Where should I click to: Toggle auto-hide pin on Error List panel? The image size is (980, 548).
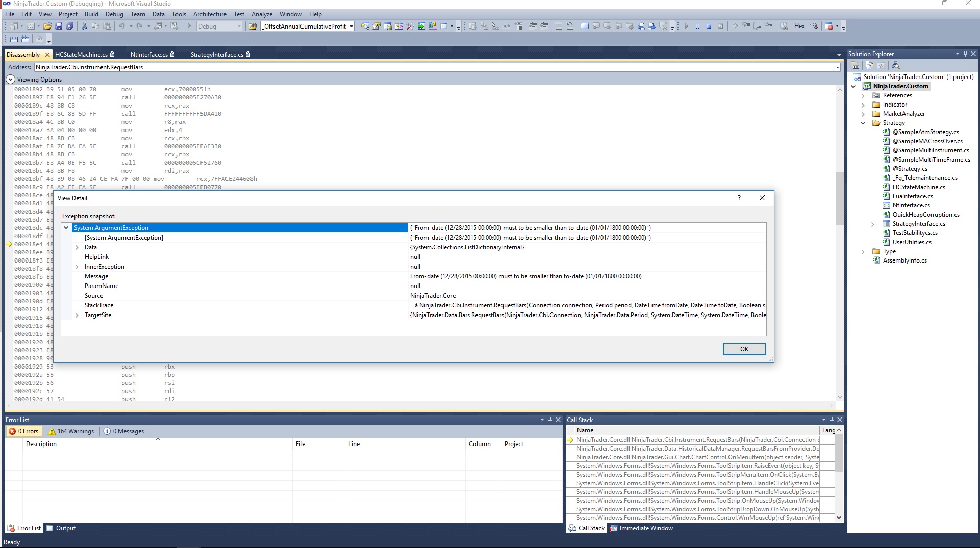[x=550, y=420]
